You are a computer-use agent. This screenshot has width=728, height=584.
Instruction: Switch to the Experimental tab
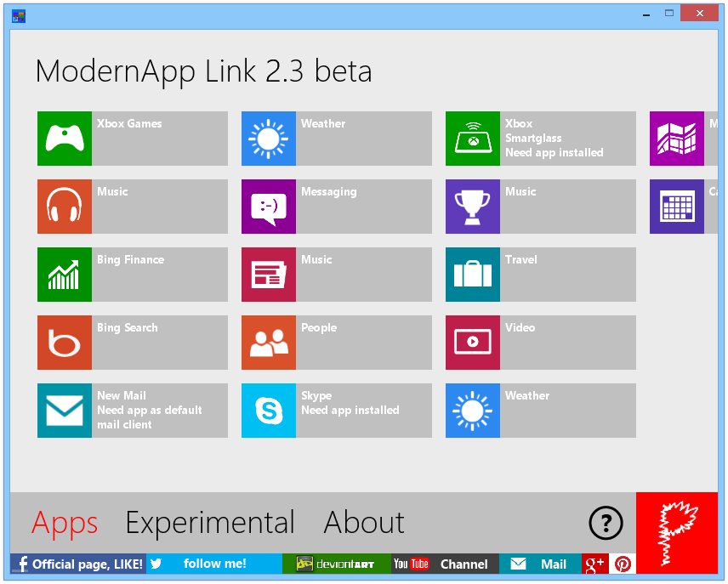click(210, 523)
